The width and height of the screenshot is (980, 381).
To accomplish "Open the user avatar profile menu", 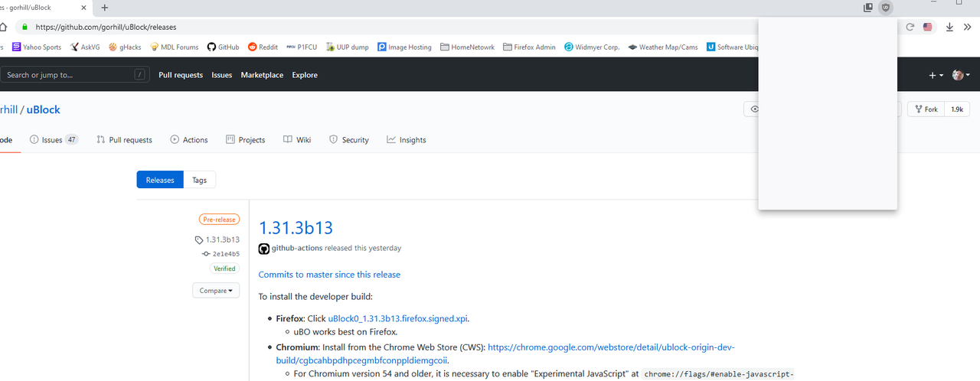I will tap(961, 75).
